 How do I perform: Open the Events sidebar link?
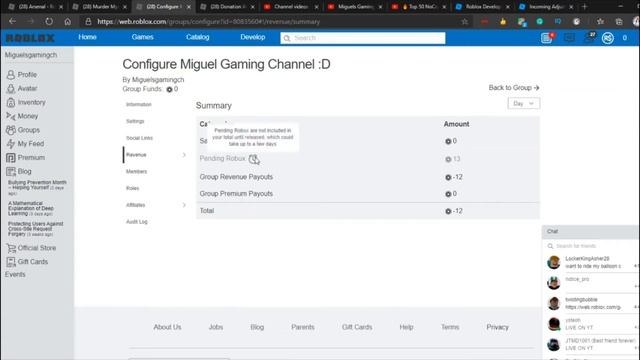15,274
